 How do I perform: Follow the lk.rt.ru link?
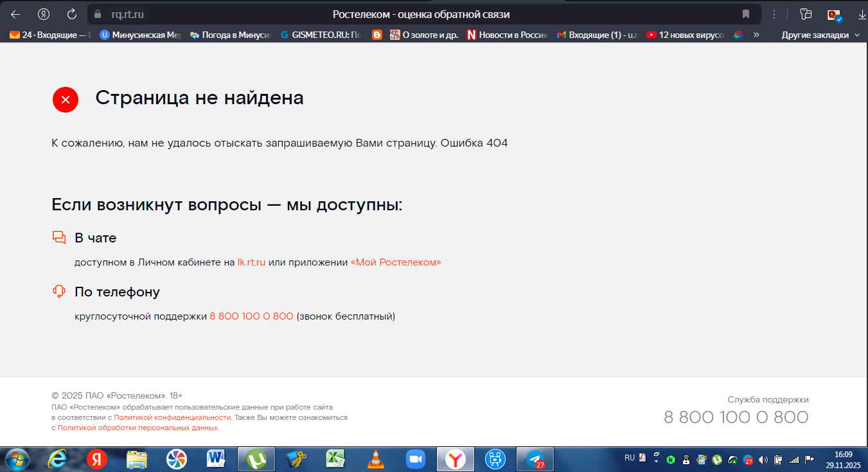(251, 262)
